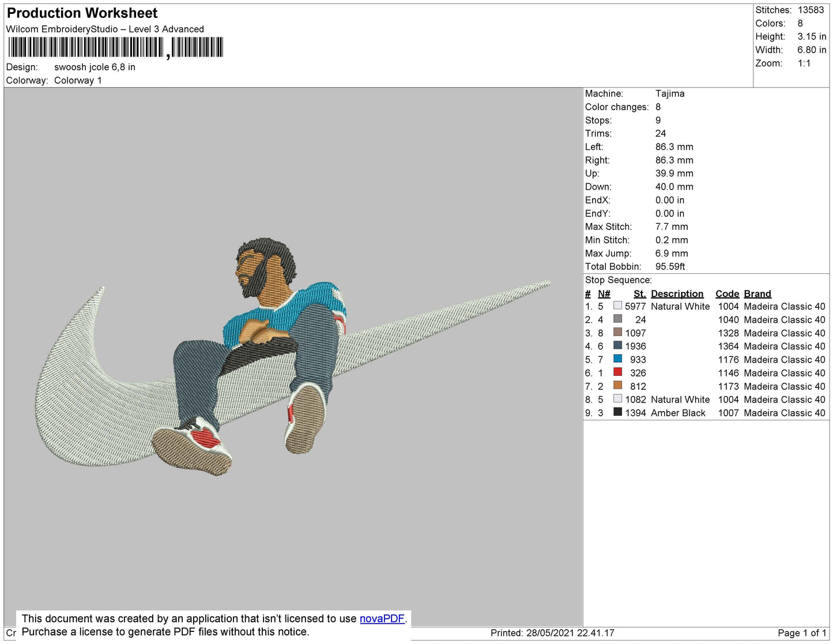Image resolution: width=833 pixels, height=644 pixels.
Task: Click the 'Color changes:' label
Action: (617, 107)
